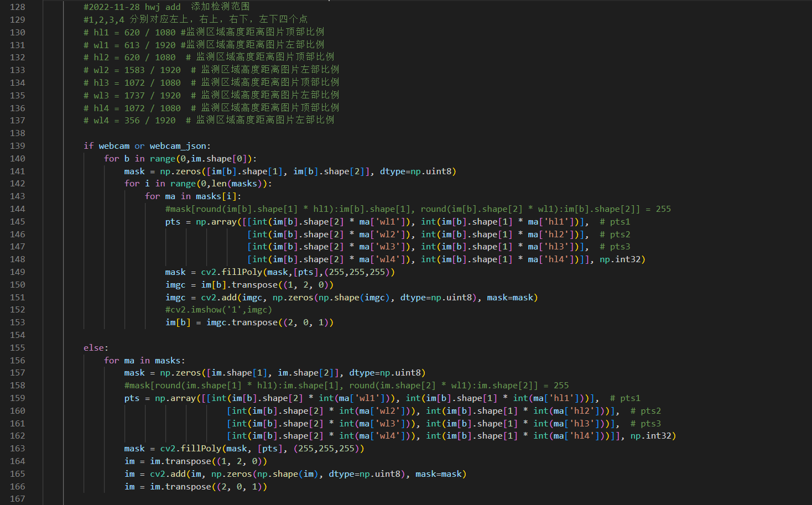Click the '# pts3' comment on line 161

point(645,424)
